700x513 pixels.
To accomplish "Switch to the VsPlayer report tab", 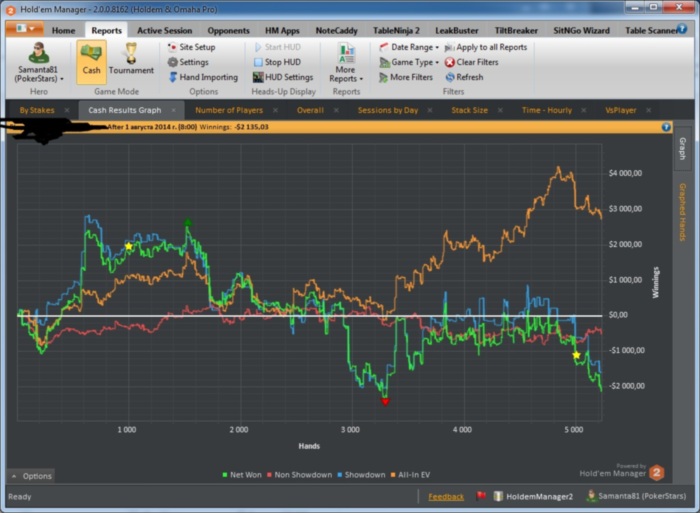I will click(x=621, y=110).
